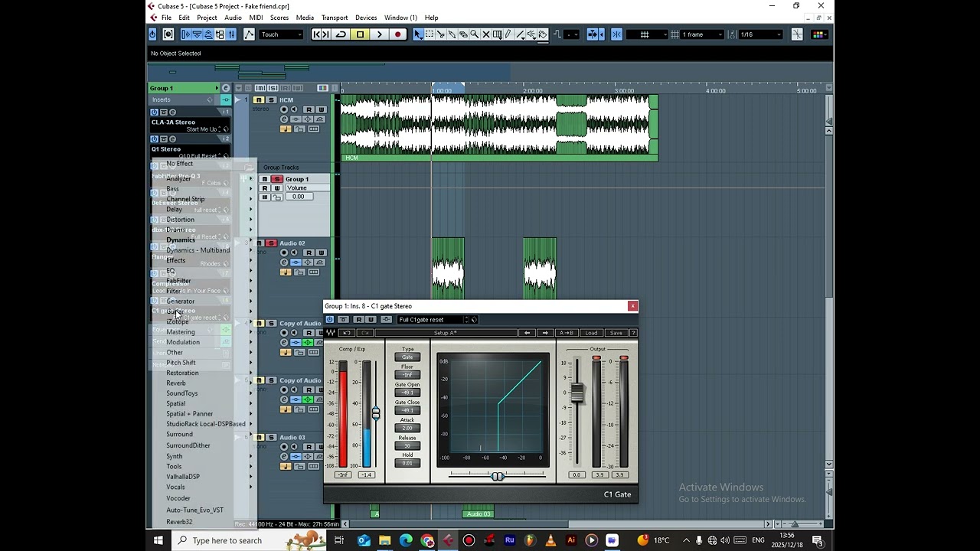Open the quantize dropdown showing 1/16
980x551 pixels.
[x=761, y=34]
